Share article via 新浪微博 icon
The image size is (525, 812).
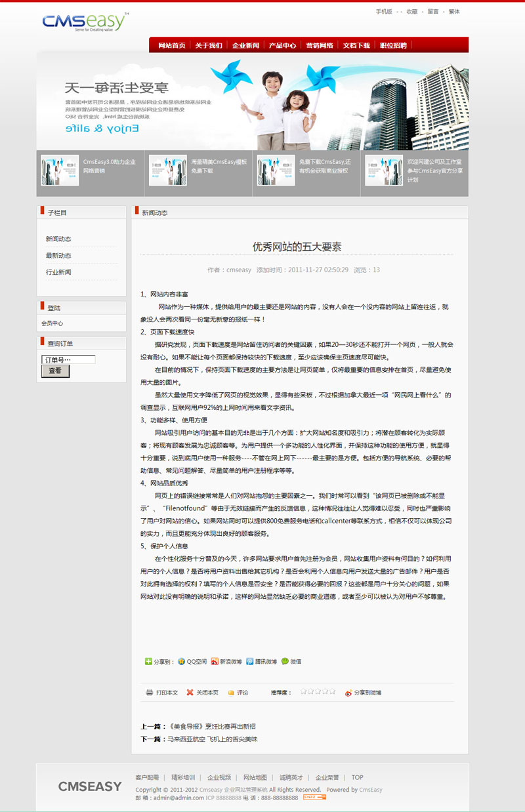(215, 661)
